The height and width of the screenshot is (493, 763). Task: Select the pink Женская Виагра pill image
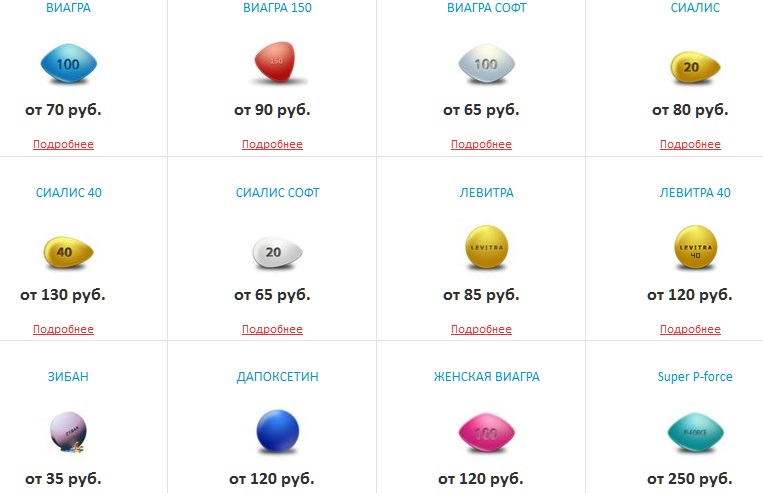tap(487, 433)
